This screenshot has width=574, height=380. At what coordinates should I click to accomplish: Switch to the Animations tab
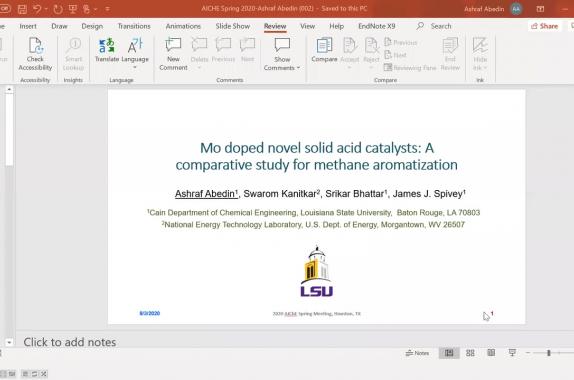point(183,26)
